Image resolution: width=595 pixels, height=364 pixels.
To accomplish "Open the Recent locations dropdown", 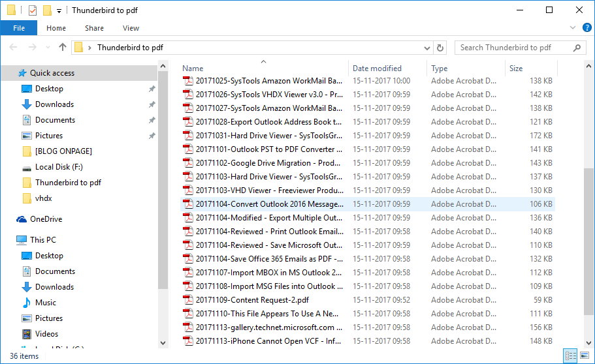I will (48, 48).
